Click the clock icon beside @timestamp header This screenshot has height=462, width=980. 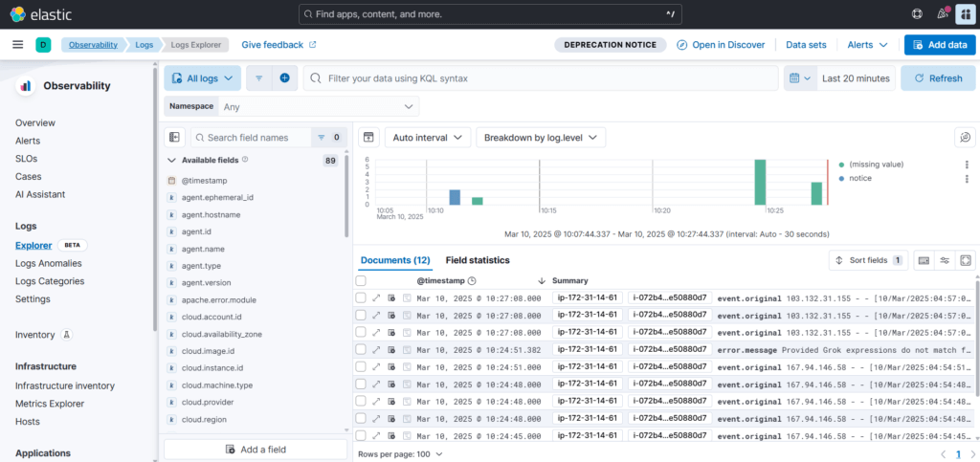(473, 281)
